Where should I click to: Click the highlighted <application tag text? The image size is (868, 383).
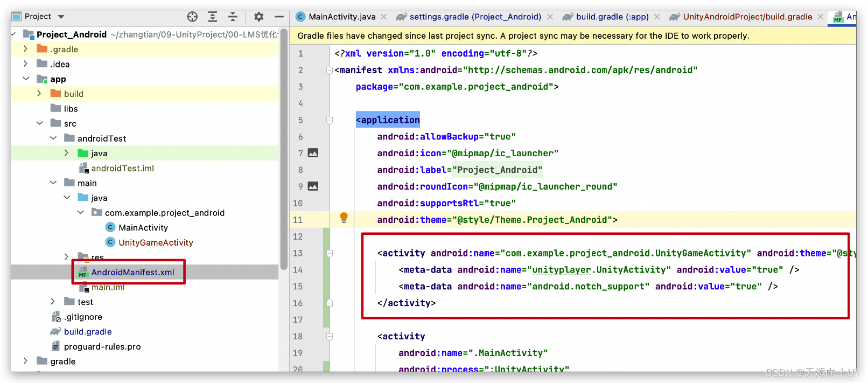(x=388, y=120)
